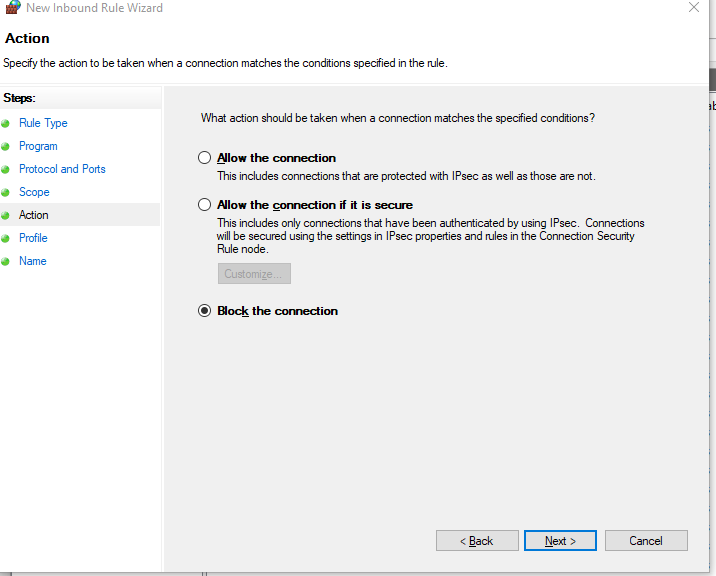Select the Block the connection option
The width and height of the screenshot is (716, 576).
204,311
